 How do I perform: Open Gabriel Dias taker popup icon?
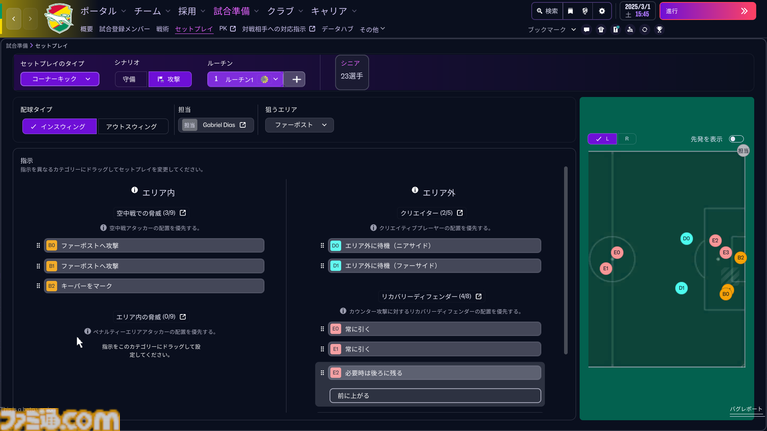(x=243, y=125)
